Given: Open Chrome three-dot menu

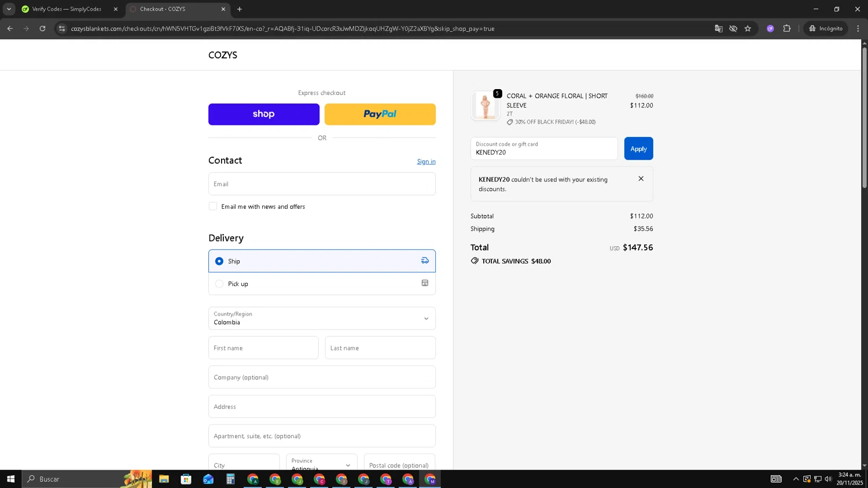Looking at the screenshot, I should [x=858, y=28].
